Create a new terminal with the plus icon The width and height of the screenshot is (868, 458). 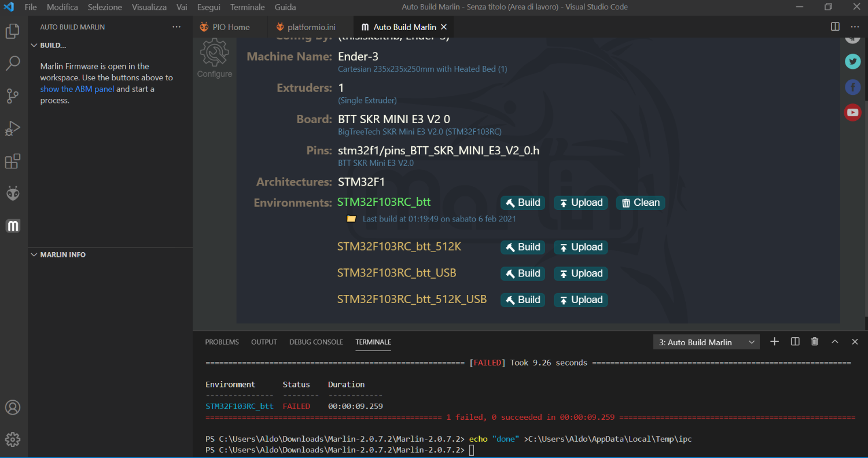pos(774,342)
